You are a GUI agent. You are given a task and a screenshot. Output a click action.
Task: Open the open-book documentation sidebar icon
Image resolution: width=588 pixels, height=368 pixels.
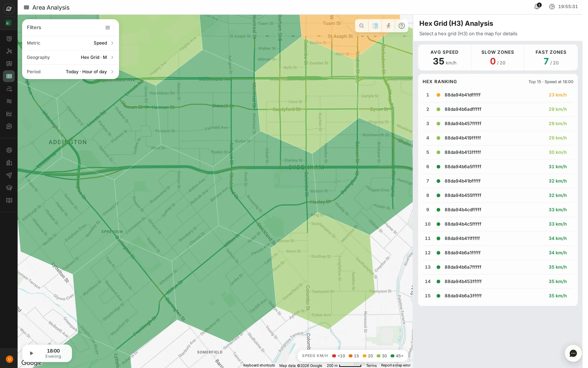[x=9, y=200]
